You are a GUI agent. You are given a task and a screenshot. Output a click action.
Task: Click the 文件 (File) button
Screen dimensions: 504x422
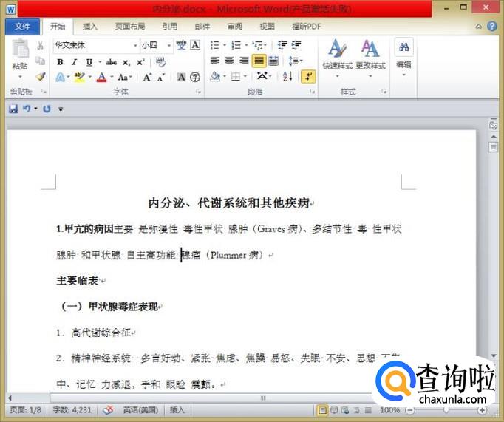click(x=22, y=26)
